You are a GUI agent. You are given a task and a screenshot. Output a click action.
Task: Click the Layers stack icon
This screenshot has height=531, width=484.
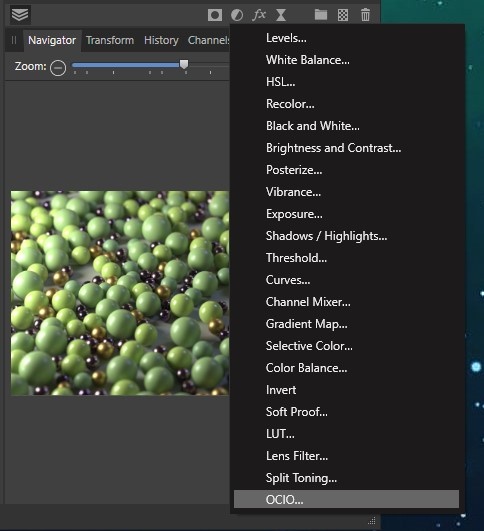[x=20, y=15]
